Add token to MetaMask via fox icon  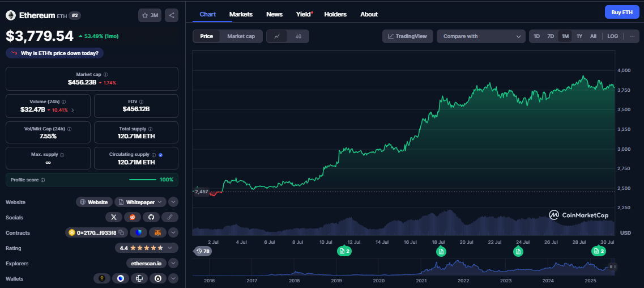tap(157, 232)
